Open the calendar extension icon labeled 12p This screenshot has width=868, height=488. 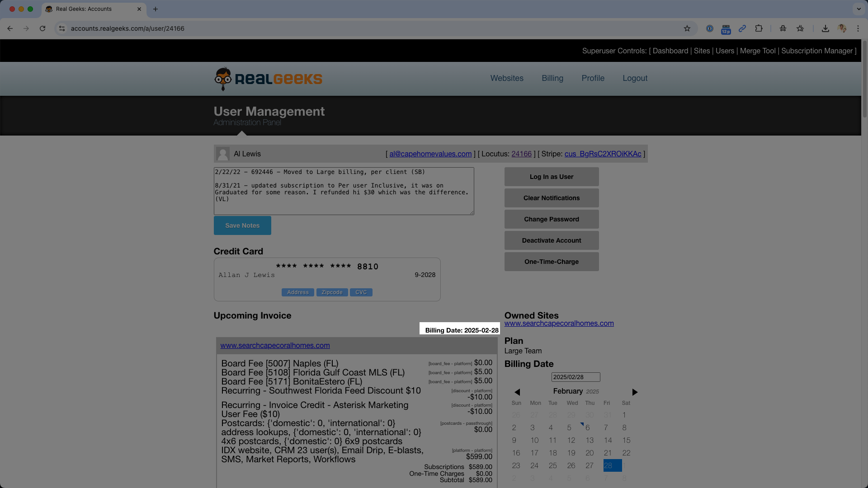click(726, 29)
